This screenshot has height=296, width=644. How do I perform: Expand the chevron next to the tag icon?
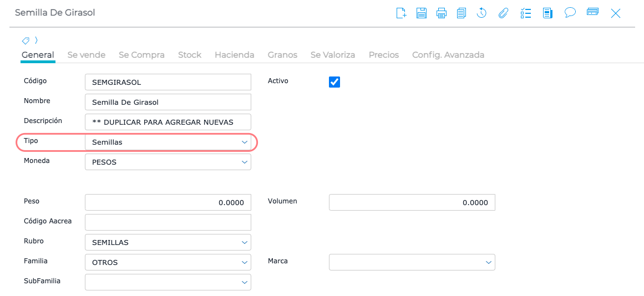[36, 40]
